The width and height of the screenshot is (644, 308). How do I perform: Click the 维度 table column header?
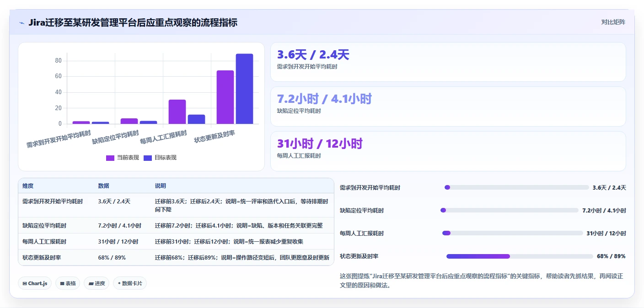point(28,186)
